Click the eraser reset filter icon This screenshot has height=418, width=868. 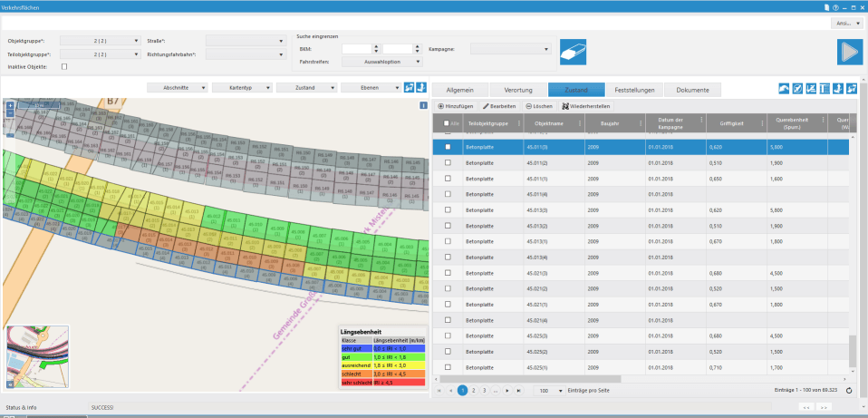click(573, 53)
